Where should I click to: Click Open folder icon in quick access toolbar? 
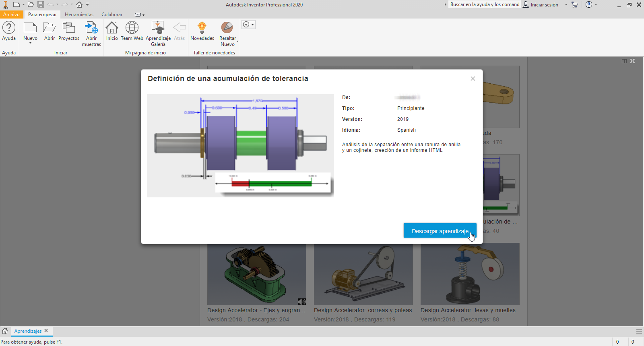(x=31, y=4)
